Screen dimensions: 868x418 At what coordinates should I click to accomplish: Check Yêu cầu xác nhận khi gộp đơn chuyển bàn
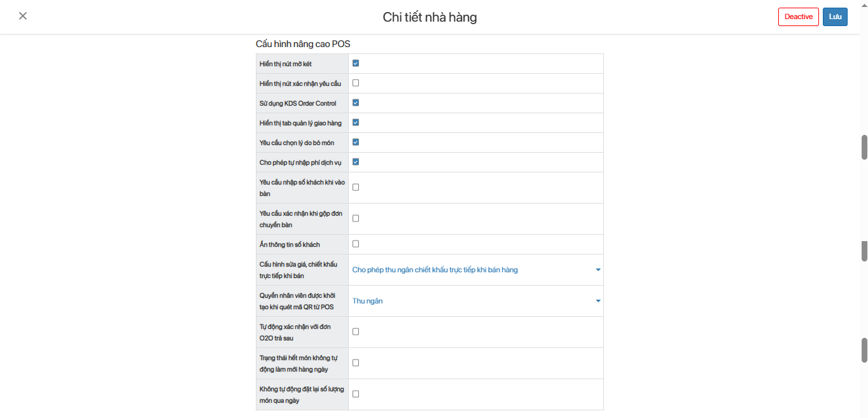(356, 218)
